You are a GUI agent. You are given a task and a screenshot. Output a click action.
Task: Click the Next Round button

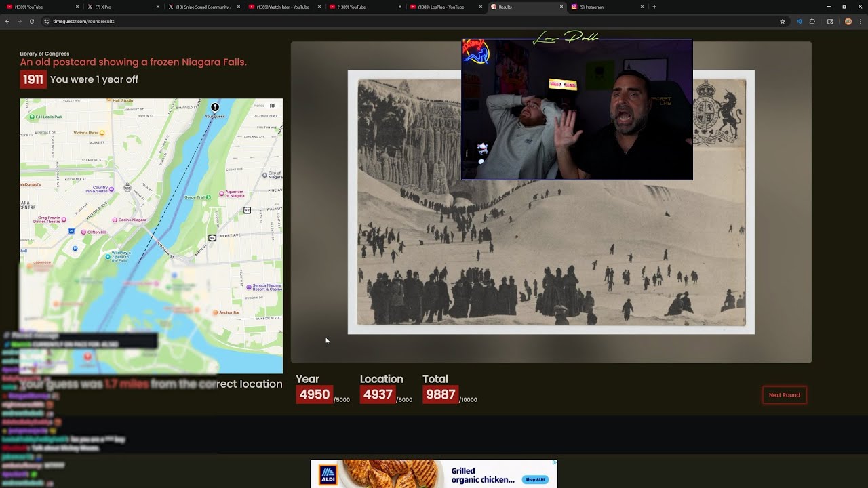coord(785,395)
